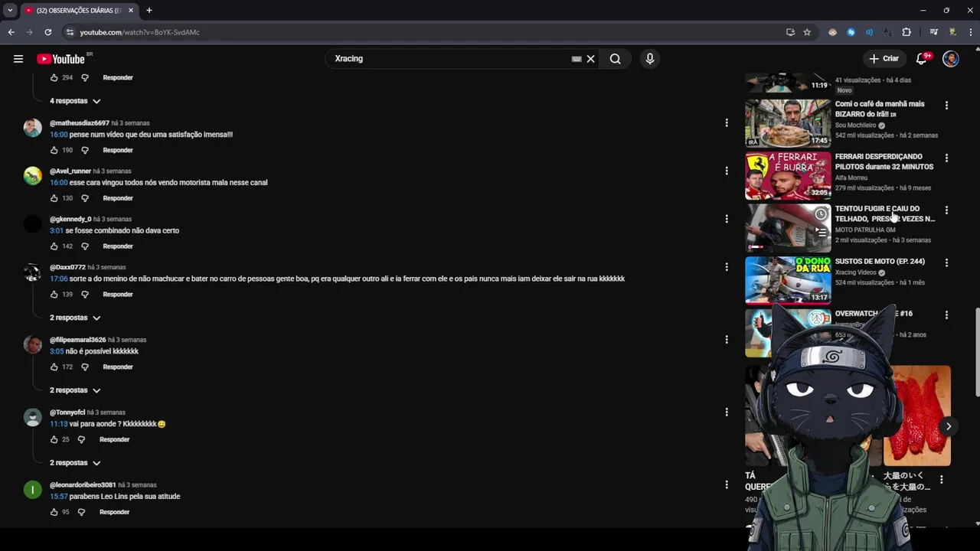The image size is (980, 551).
Task: Open SUSTOS DE MOTO (EP. 244) thumbnail
Action: (x=788, y=280)
